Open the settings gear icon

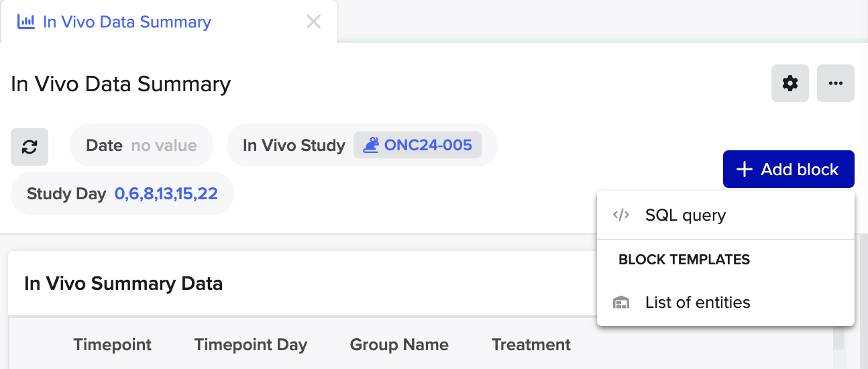point(790,83)
